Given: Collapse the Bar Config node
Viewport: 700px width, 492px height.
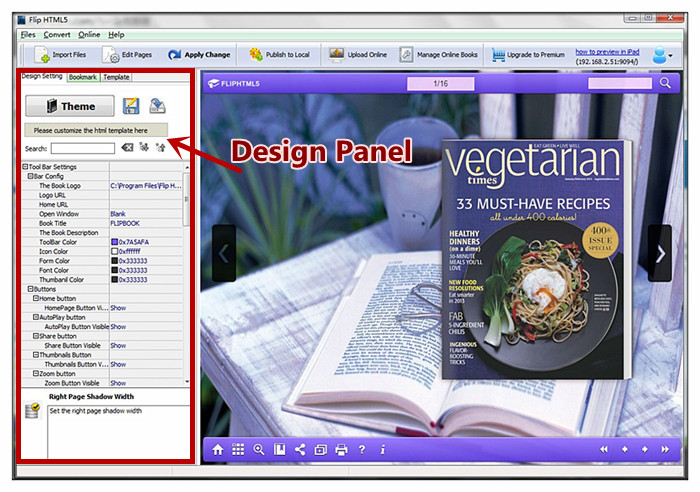Looking at the screenshot, I should pos(30,176).
